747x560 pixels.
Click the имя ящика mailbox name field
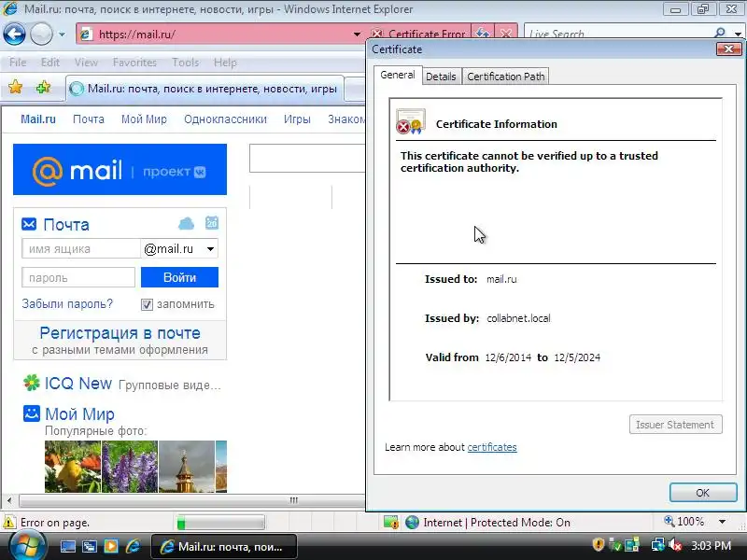[x=81, y=248]
